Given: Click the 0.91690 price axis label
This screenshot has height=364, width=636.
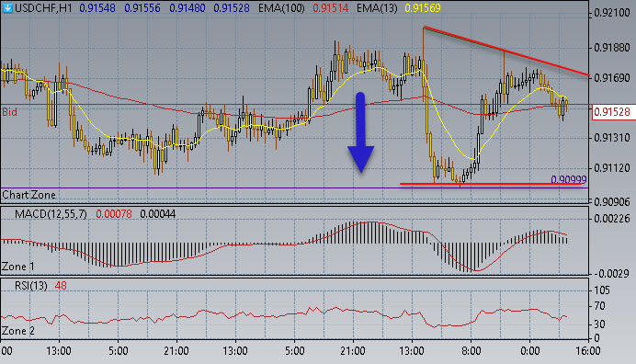Looking at the screenshot, I should (612, 78).
